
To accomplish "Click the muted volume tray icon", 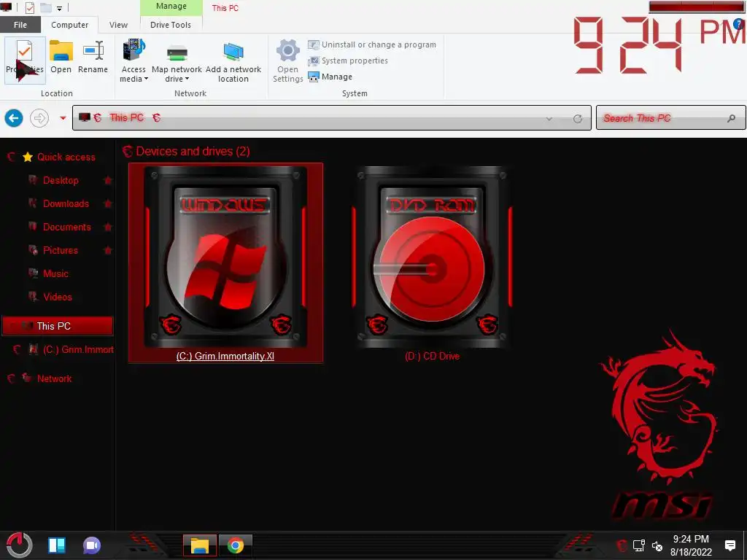I will (x=657, y=546).
